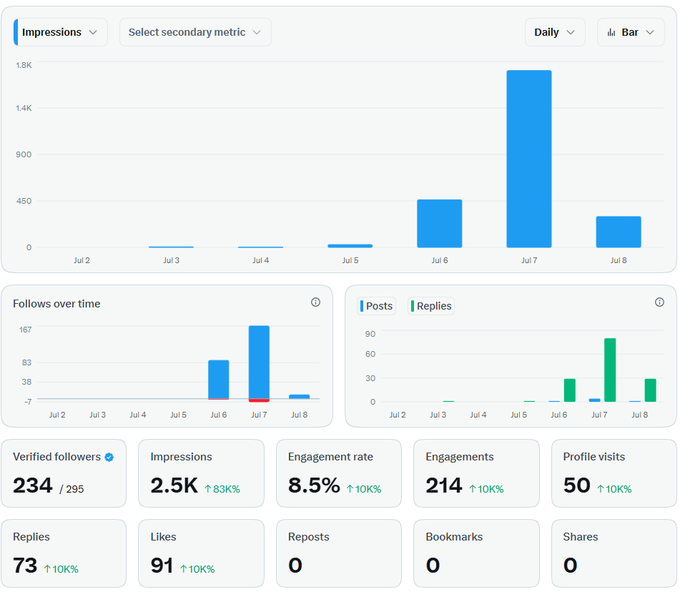Open the Select secondary metric dropdown
Viewport: 680px width, 607px height.
(x=195, y=33)
